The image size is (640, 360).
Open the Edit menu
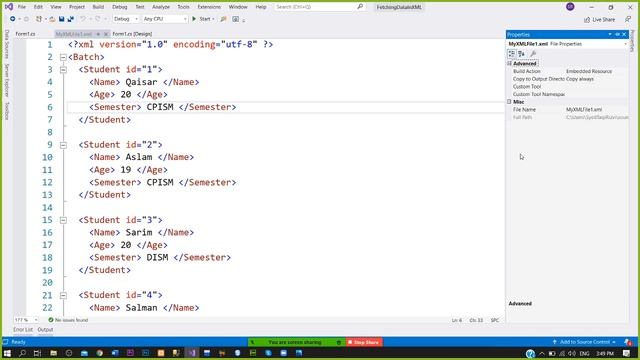(38, 7)
